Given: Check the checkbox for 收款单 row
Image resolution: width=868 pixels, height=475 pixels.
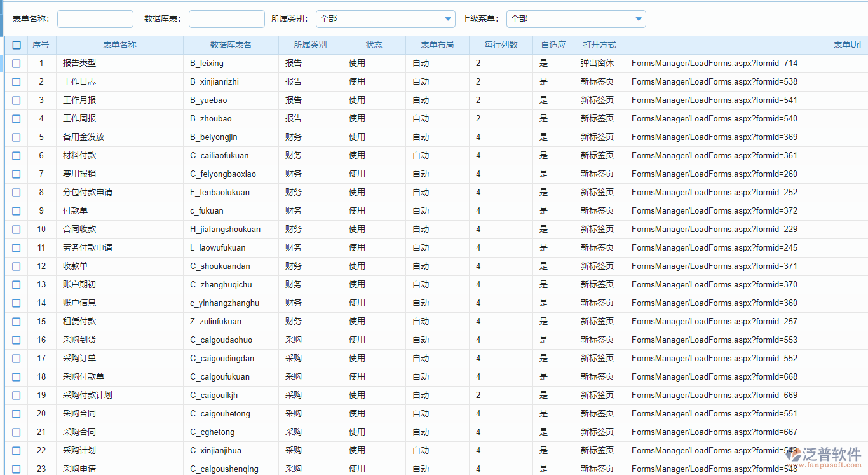Looking at the screenshot, I should [x=16, y=266].
